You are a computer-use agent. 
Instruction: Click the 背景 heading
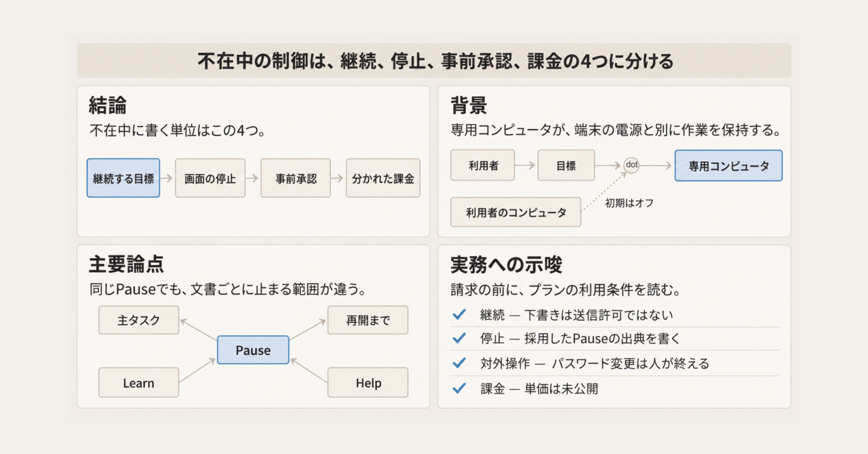click(x=469, y=106)
